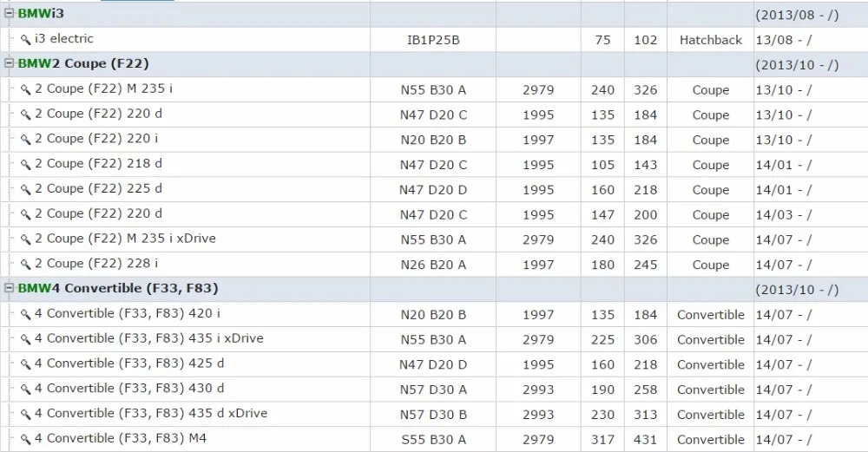868x452 pixels.
Task: Click magnifier icon next to 435 d xDrive
Action: click(25, 414)
